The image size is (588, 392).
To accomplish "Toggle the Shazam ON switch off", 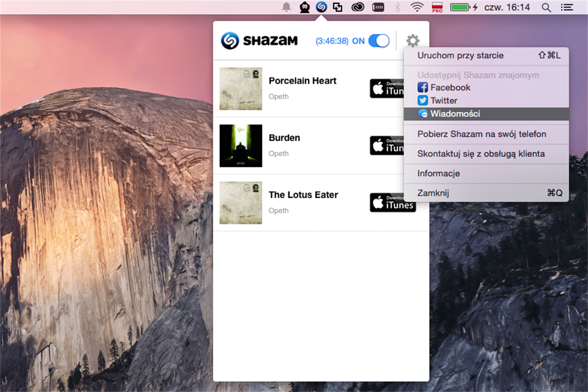I will pyautogui.click(x=379, y=40).
